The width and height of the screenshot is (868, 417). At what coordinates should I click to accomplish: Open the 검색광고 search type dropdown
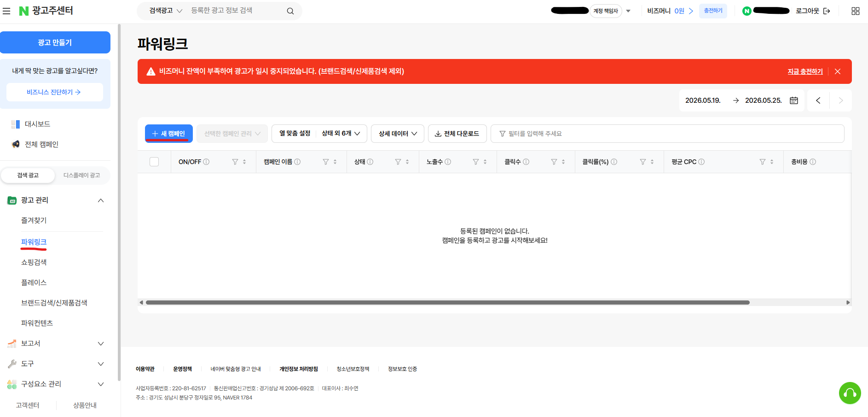166,11
